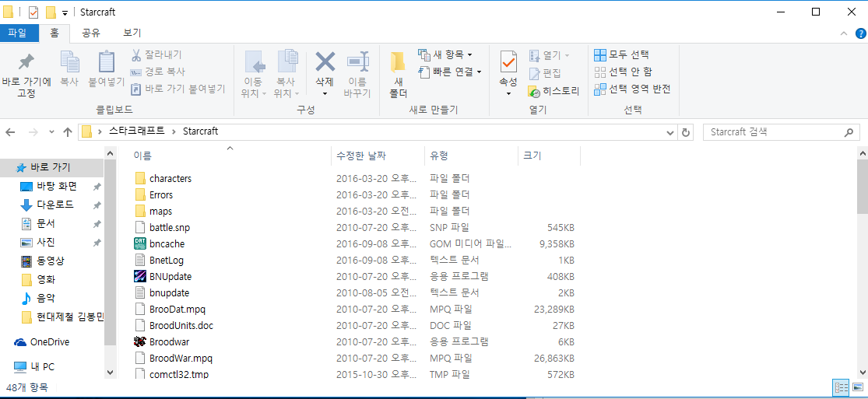The width and height of the screenshot is (868, 399).
Task: Click the Music (음악) note icon
Action: [x=26, y=299]
